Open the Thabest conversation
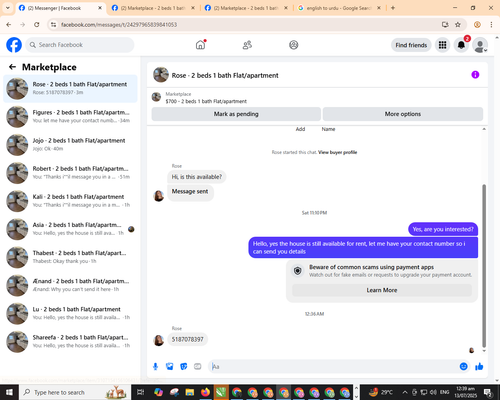 [x=70, y=257]
